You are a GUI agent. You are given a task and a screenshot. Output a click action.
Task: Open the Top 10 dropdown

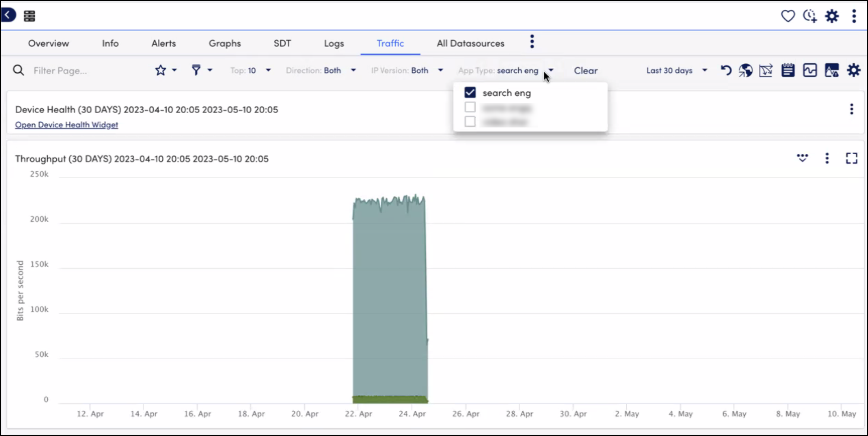click(251, 70)
